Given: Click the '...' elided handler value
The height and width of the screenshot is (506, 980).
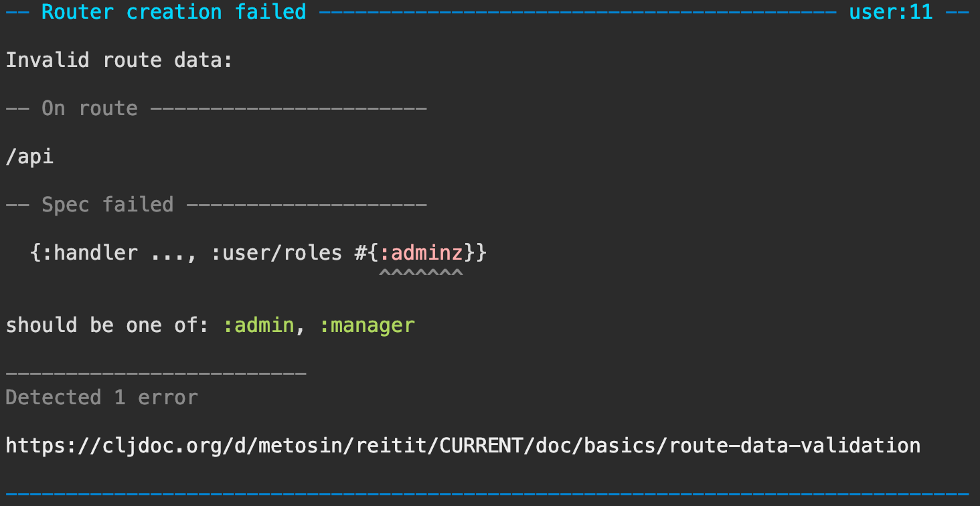Looking at the screenshot, I should click(x=167, y=253).
